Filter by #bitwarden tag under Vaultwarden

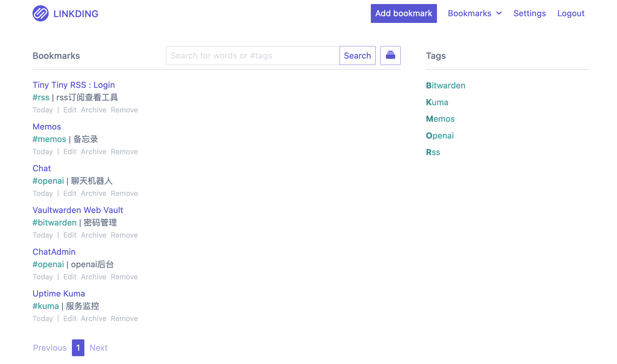pyautogui.click(x=55, y=223)
